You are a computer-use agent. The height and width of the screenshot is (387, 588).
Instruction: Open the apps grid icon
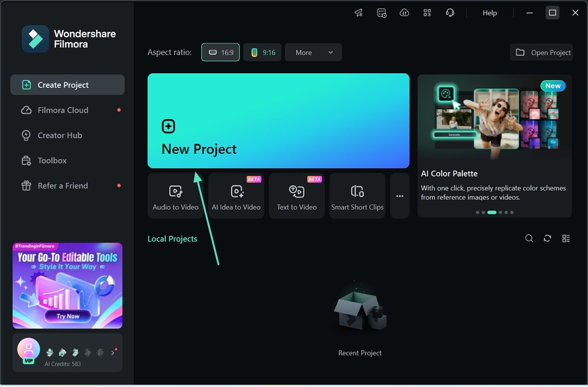(427, 13)
